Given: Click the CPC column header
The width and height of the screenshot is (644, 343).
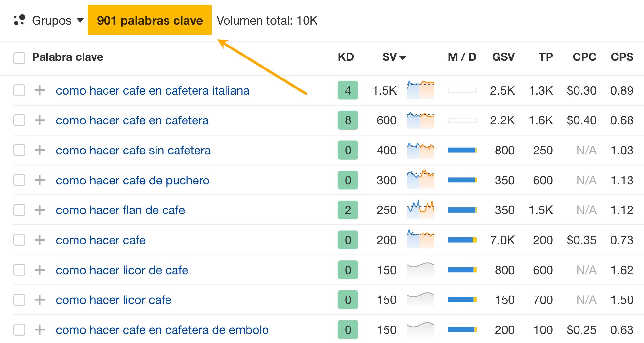Looking at the screenshot, I should tap(584, 57).
